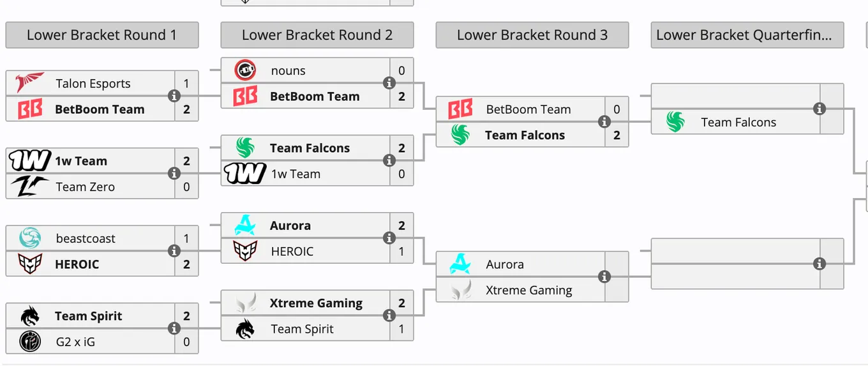Open info icon for Team Spirit vs G2 x iG
Image resolution: width=868 pixels, height=366 pixels.
point(174,328)
